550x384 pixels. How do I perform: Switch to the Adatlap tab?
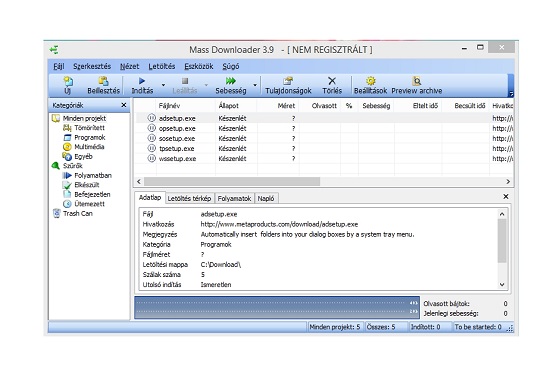click(150, 198)
